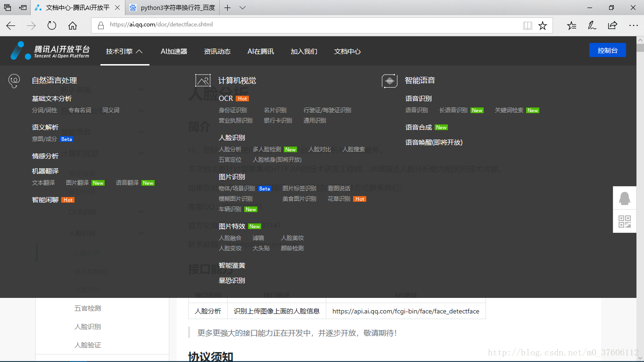Screen dimensions: 644x362
Task: Click the tabs you've set aside icon
Action: tap(8, 8)
